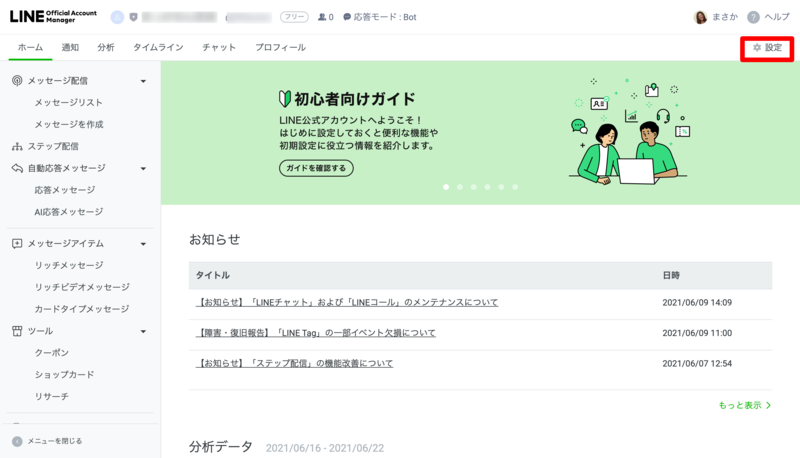
Task: Open リッチビデオメッセージ in sidebar
Action: coord(82,287)
